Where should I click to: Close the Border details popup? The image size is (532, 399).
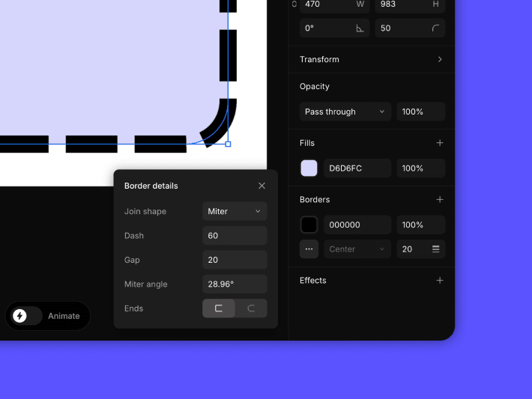[x=262, y=186]
